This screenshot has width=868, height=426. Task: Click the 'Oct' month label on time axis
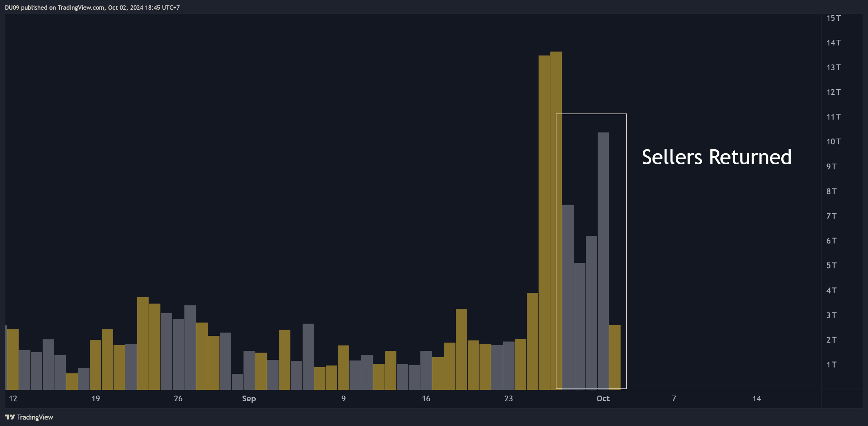click(x=603, y=398)
